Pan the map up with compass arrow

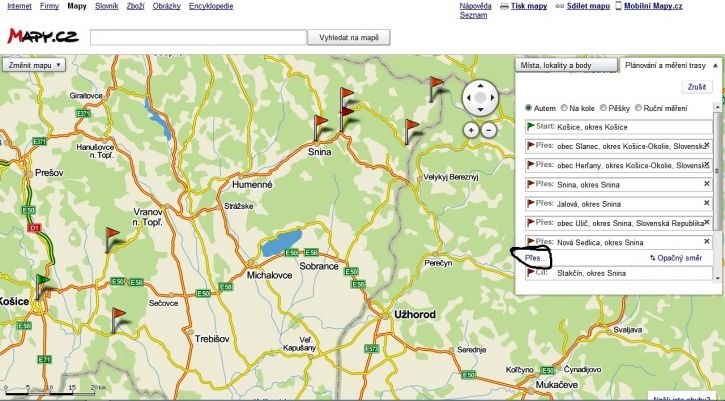pyautogui.click(x=480, y=86)
